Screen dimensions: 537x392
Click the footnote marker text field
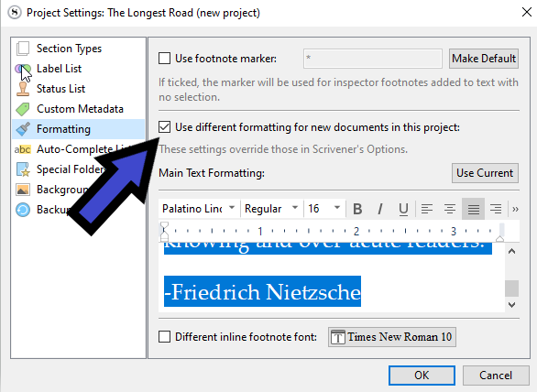tap(373, 59)
